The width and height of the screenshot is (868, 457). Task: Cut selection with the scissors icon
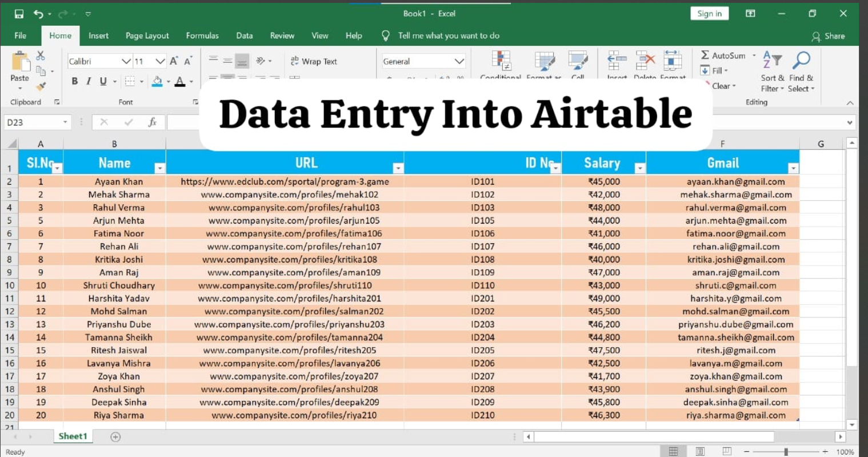pos(40,55)
